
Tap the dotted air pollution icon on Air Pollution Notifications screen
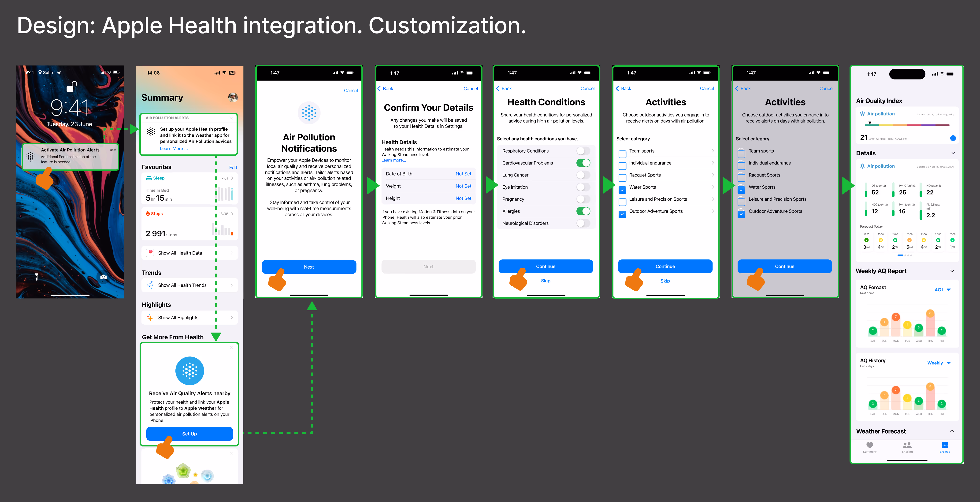pos(309,113)
